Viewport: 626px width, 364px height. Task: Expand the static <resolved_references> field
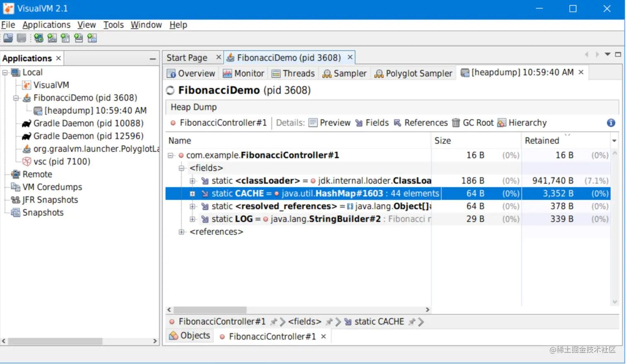click(x=193, y=206)
